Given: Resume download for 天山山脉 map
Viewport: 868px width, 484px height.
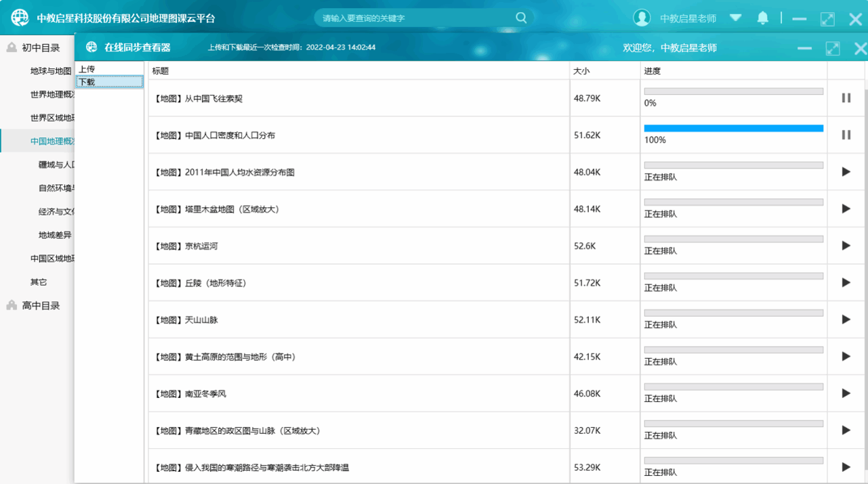Looking at the screenshot, I should 846,320.
